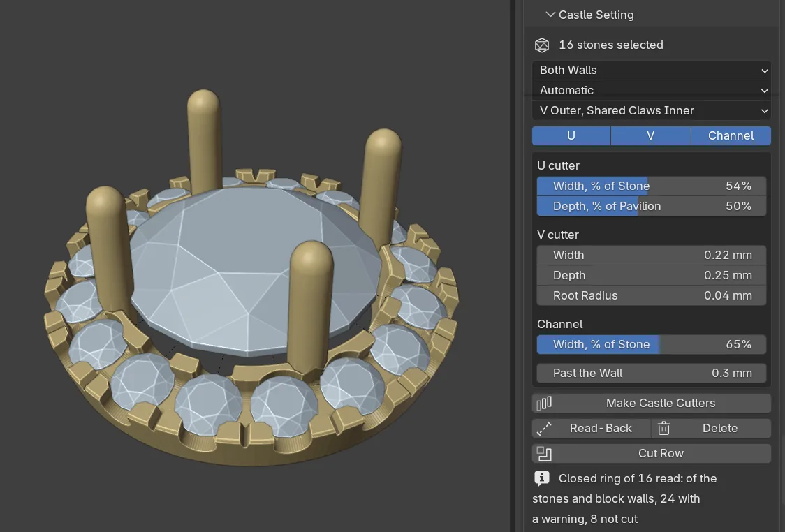The image size is (785, 532).
Task: Collapse the Castle Setting panel
Action: pos(550,15)
